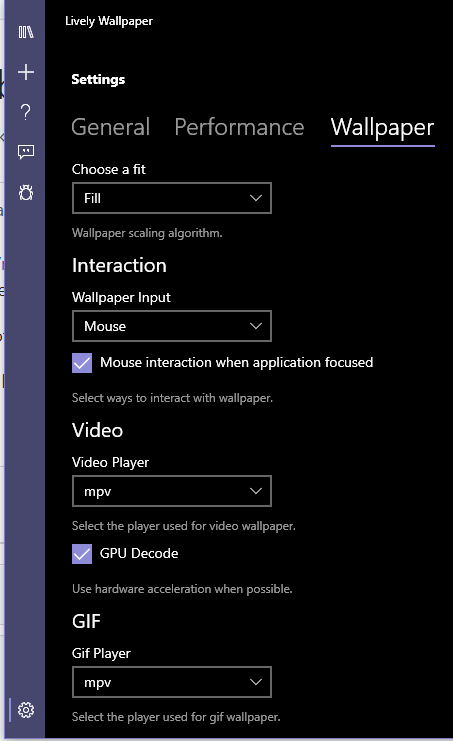Expand the Video Player dropdown
Image resolution: width=453 pixels, height=741 pixels.
(x=172, y=491)
